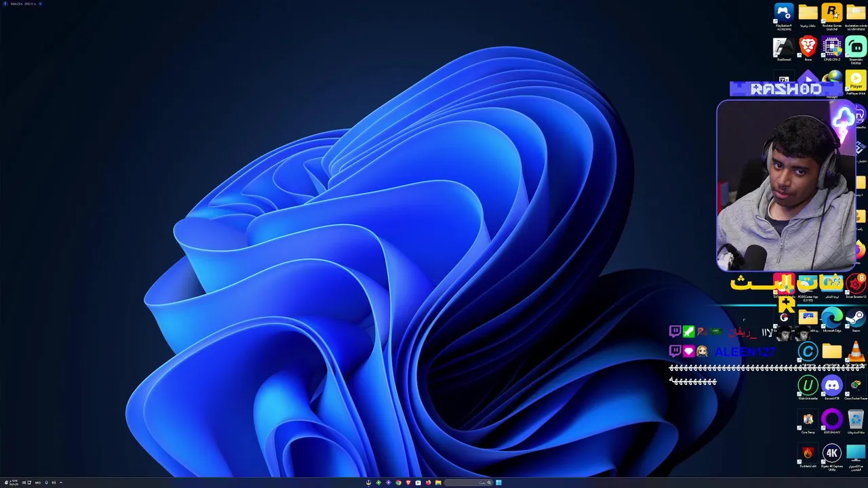This screenshot has height=488, width=868.
Task: Open Elgato 4K Capture Utility shortcut
Action: pos(832,453)
